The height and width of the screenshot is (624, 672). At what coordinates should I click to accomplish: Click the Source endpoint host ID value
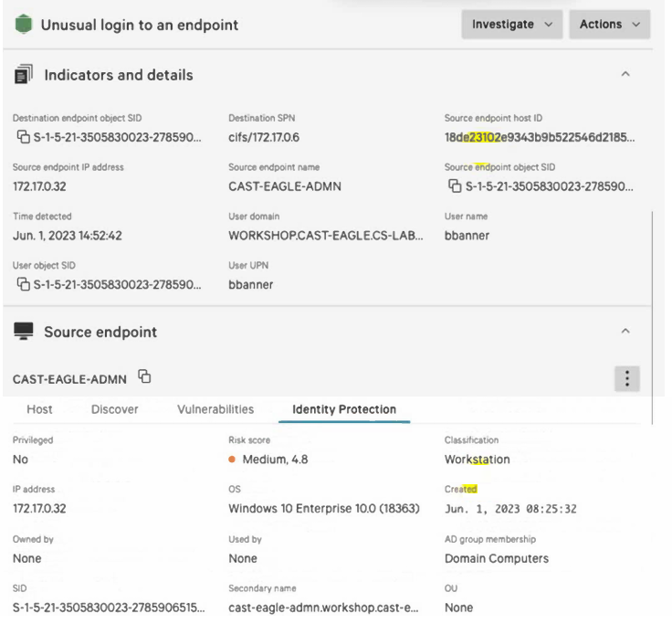point(540,137)
